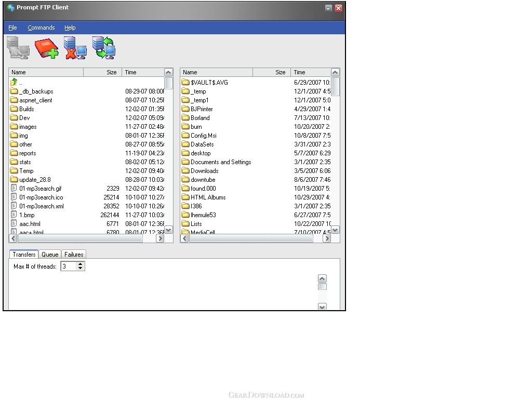Image resolution: width=532 pixels, height=399 pixels.
Task: Click the Synchronize/refresh transfer icon
Action: [x=104, y=48]
